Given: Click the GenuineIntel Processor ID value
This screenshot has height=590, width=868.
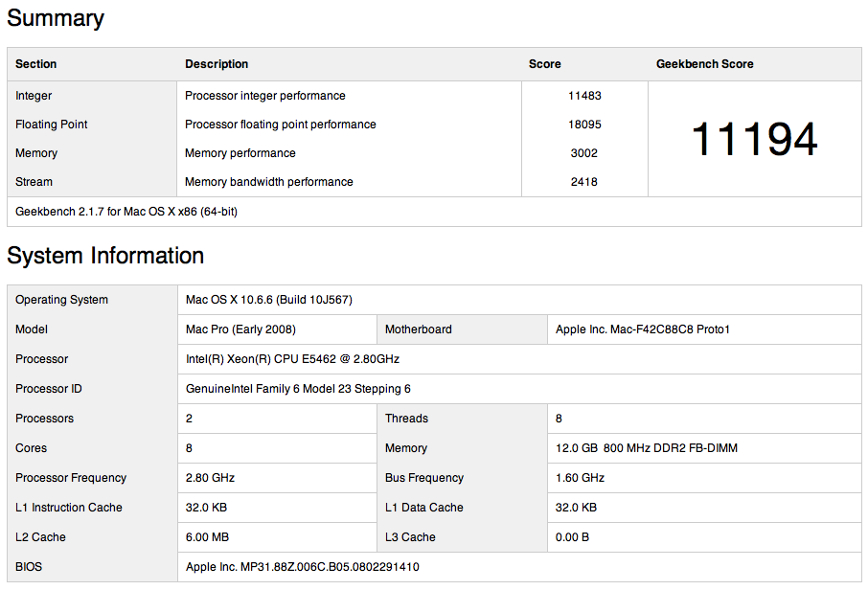Looking at the screenshot, I should click(298, 389).
